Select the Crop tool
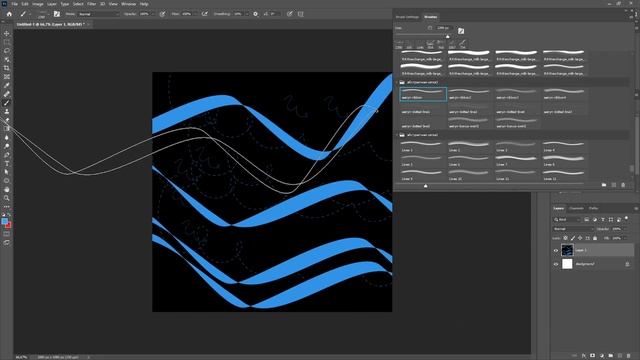 coord(7,68)
